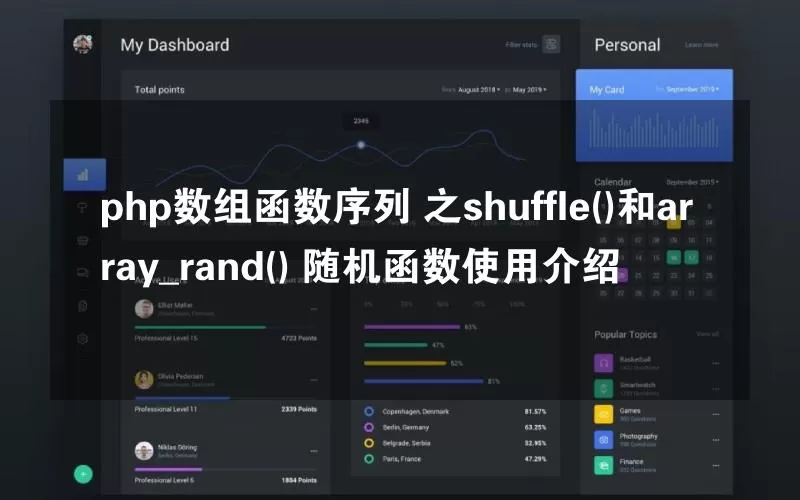Open the settings hexagon icon in sidebar
This screenshot has height=500, width=800.
(x=83, y=339)
